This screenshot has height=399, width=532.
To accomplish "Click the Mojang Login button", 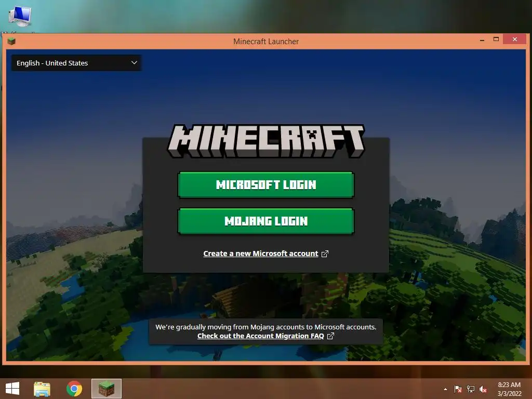I will tap(265, 221).
